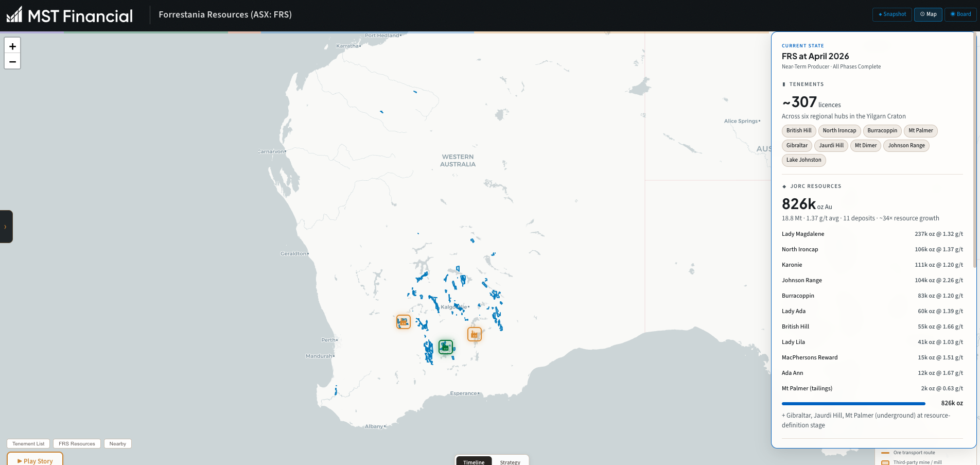Image resolution: width=980 pixels, height=465 pixels.
Task: Select the Mt Dimer hub chip
Action: pyautogui.click(x=866, y=146)
